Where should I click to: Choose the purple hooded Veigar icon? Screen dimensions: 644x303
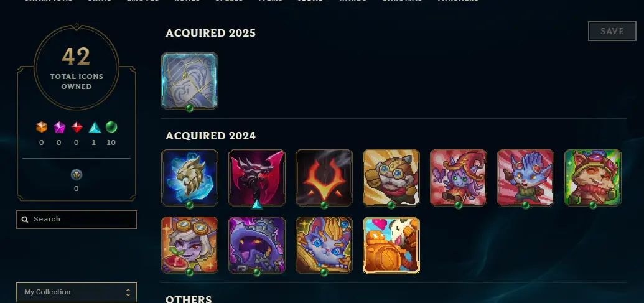(257, 245)
